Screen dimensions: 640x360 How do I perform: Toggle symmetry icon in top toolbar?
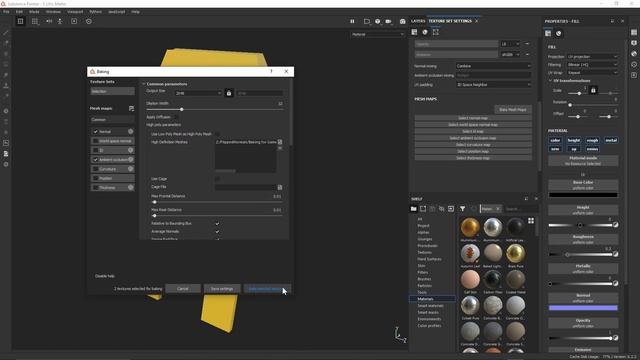[x=49, y=21]
